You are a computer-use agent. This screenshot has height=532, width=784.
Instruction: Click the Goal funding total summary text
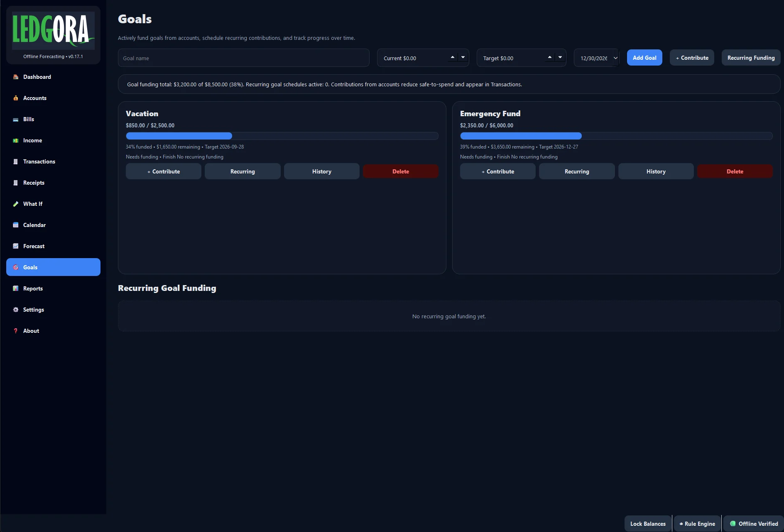point(324,84)
